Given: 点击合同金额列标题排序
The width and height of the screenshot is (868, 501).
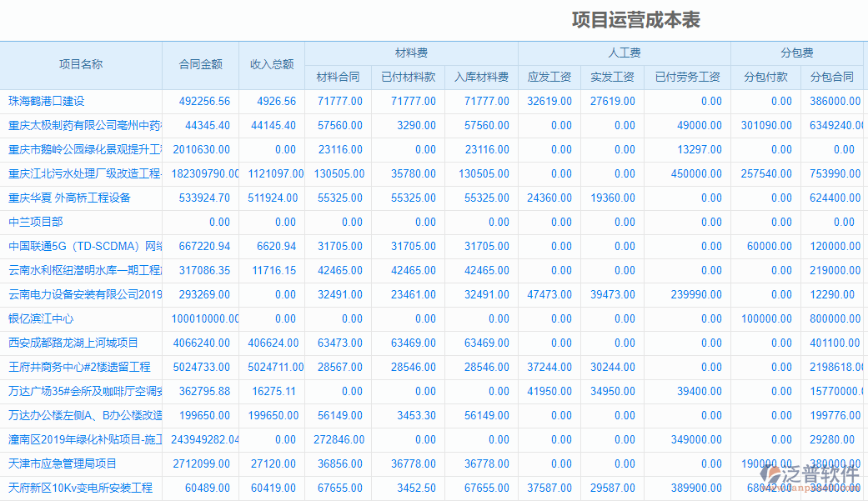Looking at the screenshot, I should coord(200,64).
